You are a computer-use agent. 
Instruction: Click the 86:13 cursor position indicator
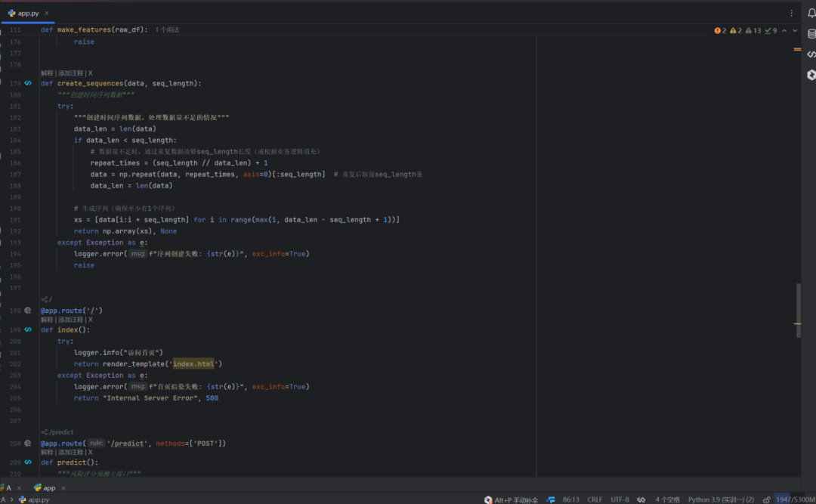[570, 499]
